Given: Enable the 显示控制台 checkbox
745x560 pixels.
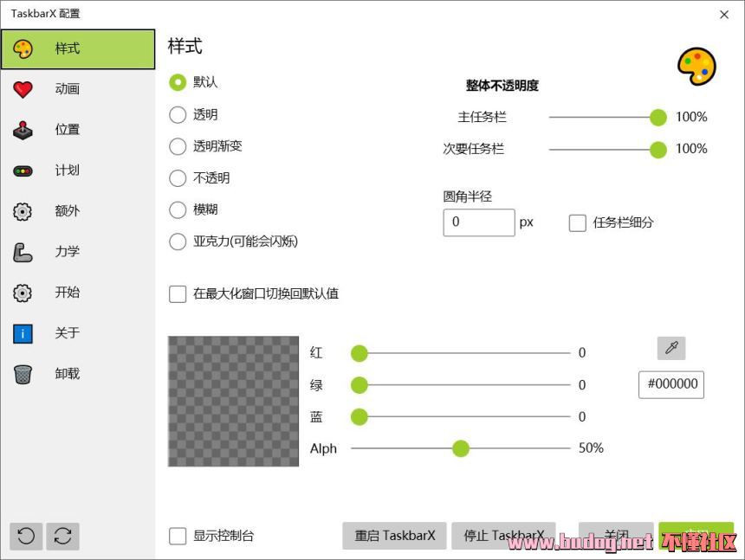Looking at the screenshot, I should (178, 537).
